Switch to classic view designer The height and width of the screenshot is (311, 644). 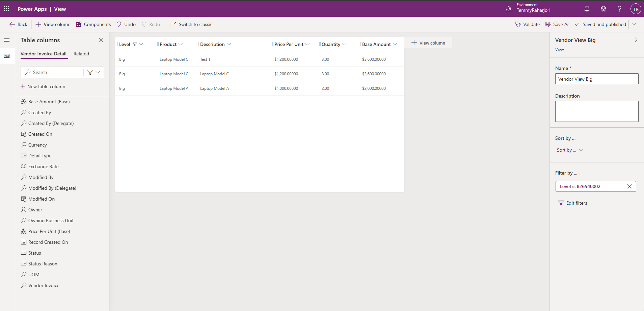191,24
